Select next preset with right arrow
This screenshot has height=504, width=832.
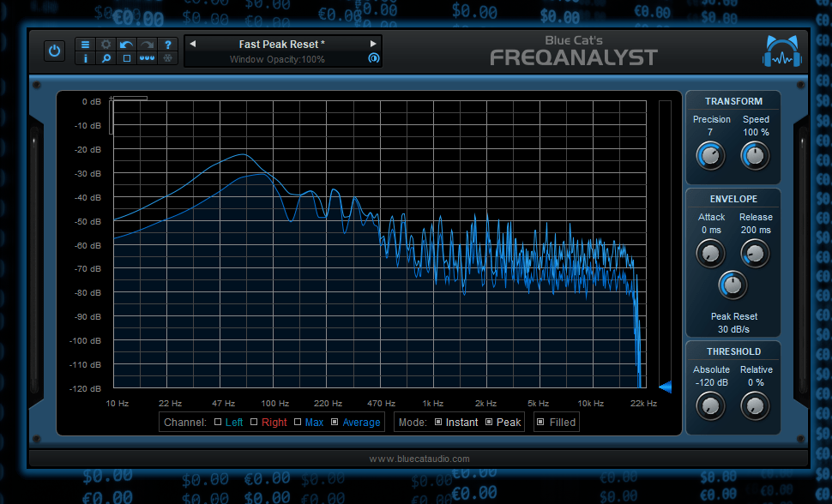pos(373,44)
